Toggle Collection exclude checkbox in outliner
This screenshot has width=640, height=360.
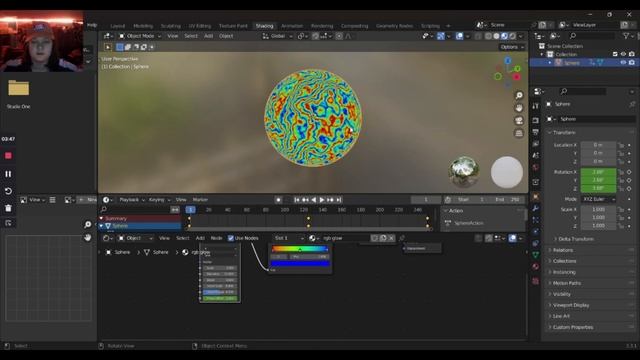615,54
